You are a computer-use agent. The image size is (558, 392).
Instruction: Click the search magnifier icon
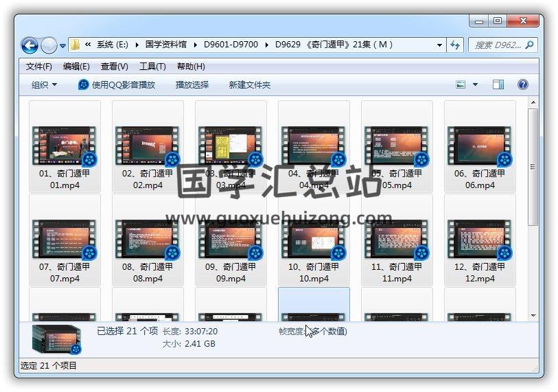point(530,45)
